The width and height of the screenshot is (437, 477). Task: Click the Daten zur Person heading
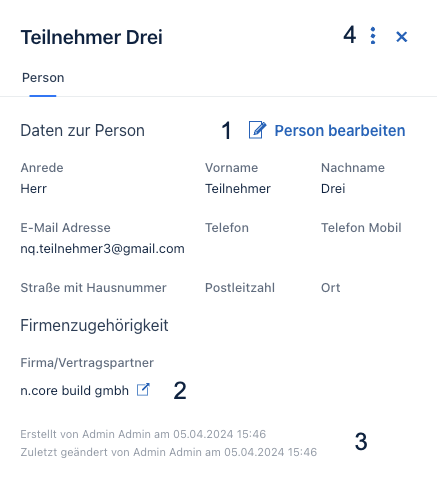[83, 130]
